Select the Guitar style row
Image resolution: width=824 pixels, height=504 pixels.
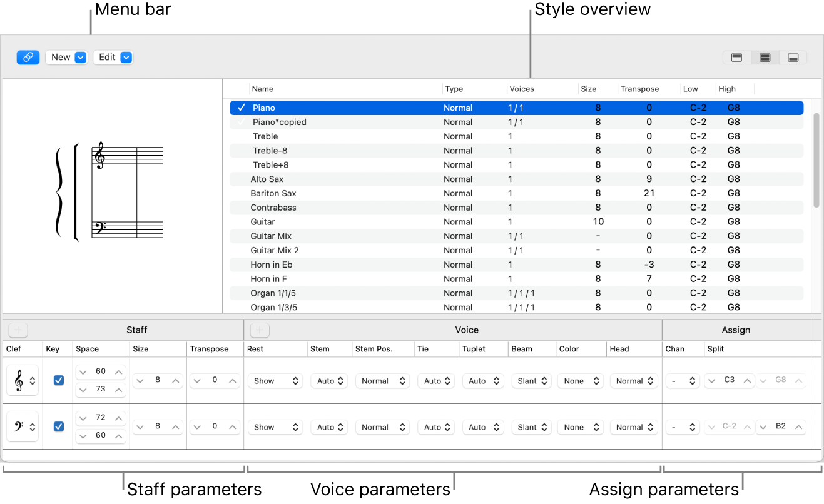tap(517, 222)
